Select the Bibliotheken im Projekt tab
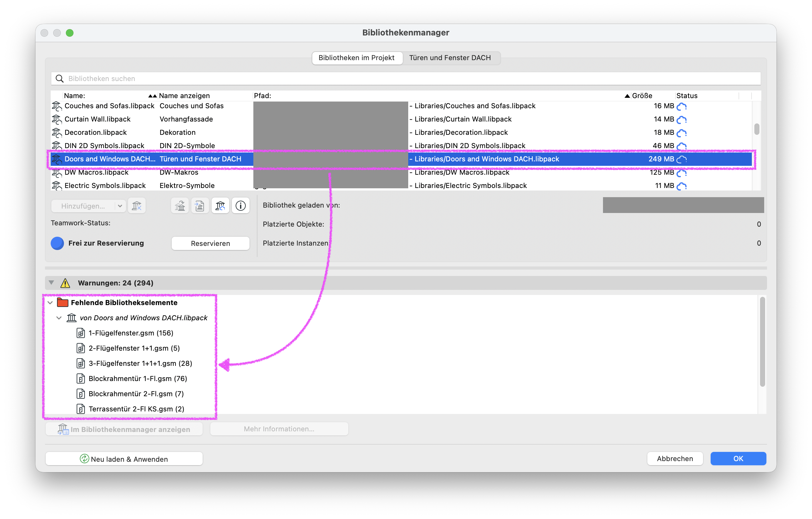812x519 pixels. coord(356,58)
